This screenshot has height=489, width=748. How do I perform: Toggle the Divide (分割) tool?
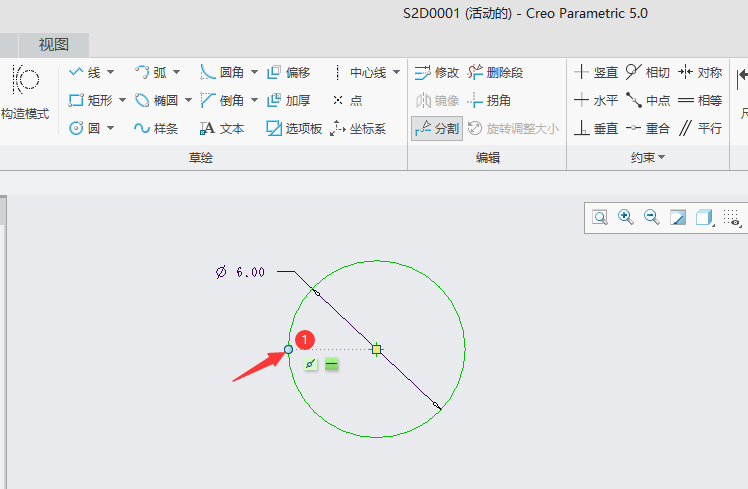pos(437,128)
